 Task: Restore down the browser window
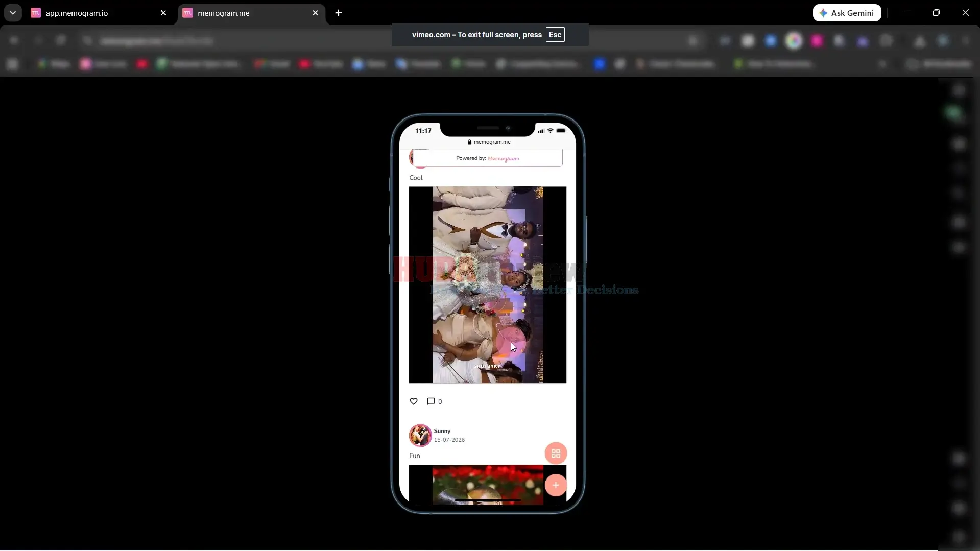point(936,13)
